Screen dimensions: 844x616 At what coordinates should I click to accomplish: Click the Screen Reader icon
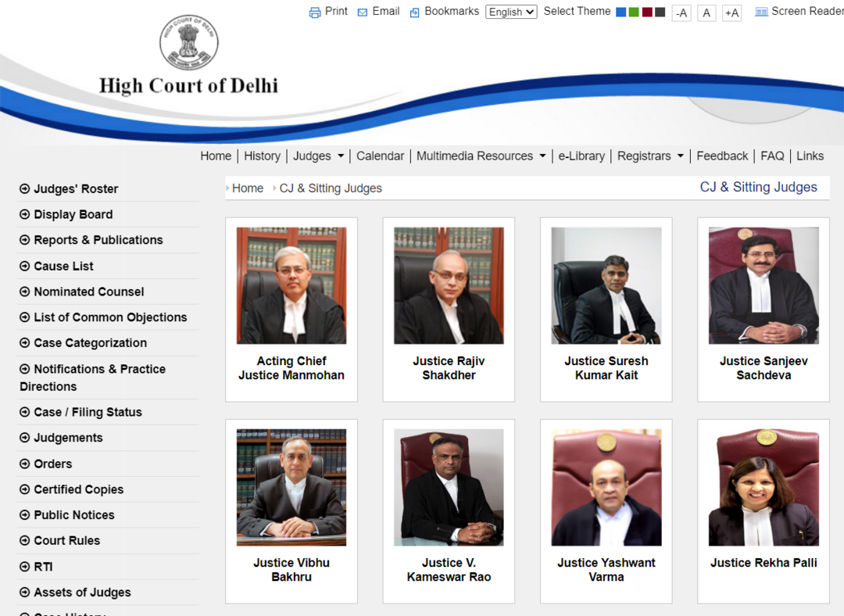tap(761, 12)
